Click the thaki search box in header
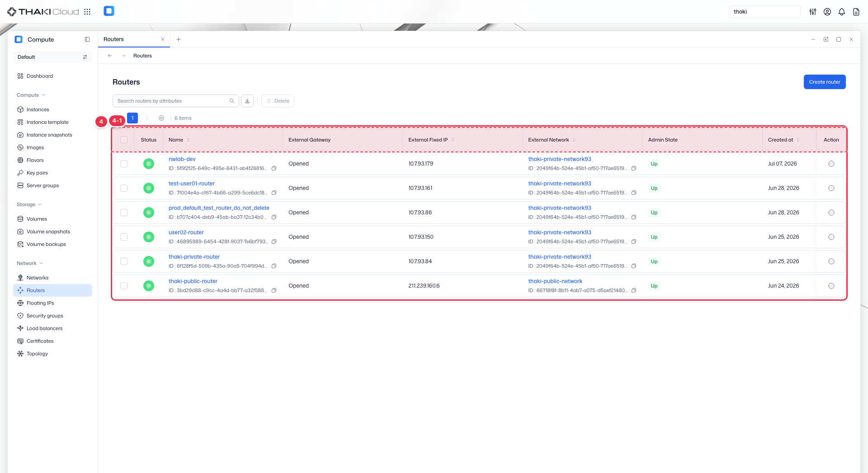868x473 pixels. coord(764,12)
